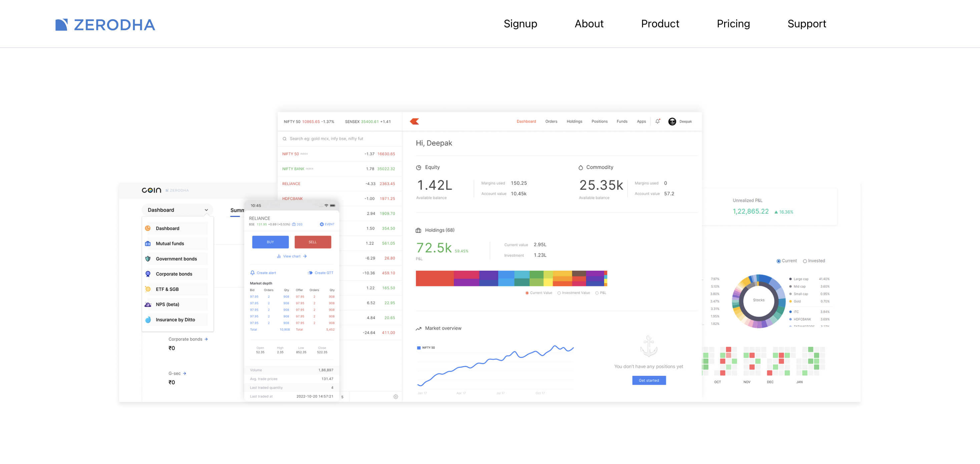Click the Insurance by Ditto icon
Image resolution: width=980 pixels, height=464 pixels.
pos(148,319)
